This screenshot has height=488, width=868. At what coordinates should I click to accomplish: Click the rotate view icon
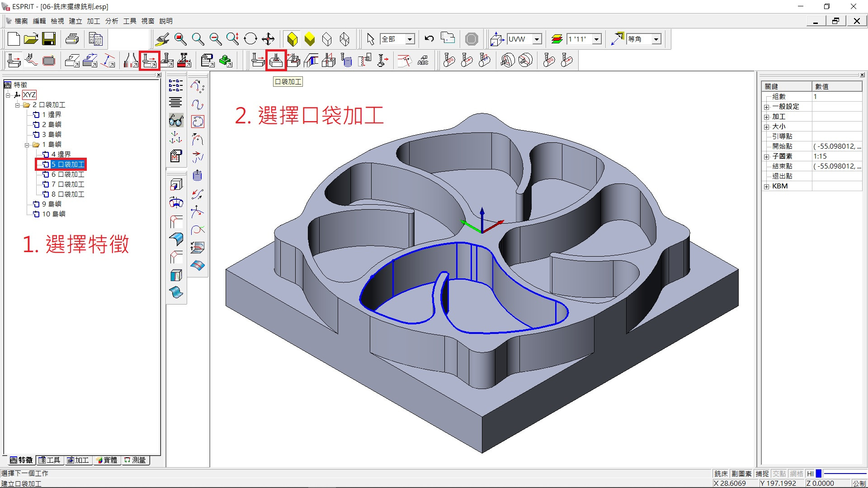tap(250, 39)
